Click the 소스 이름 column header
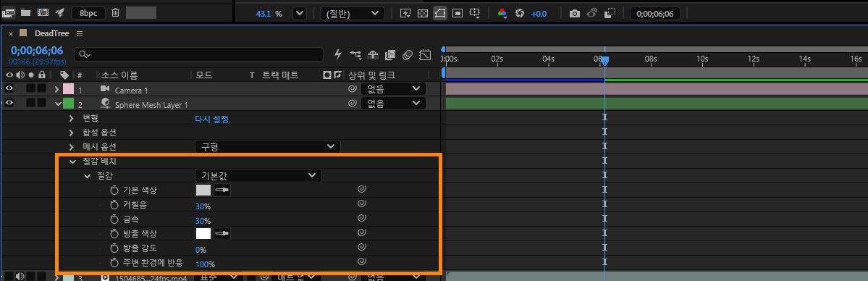 (x=119, y=75)
